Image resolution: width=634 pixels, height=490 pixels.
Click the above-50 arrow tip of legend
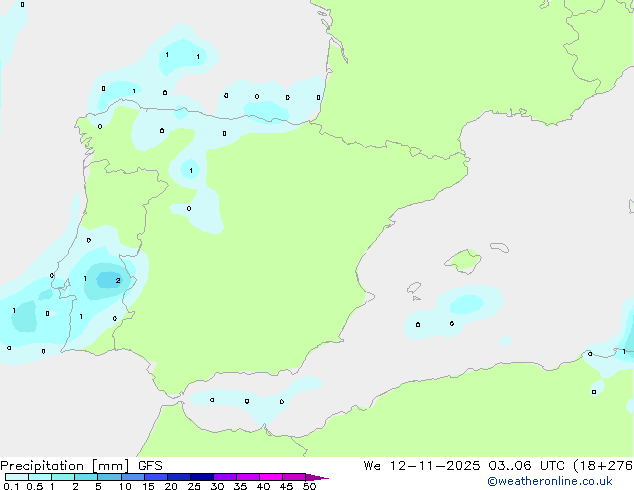[x=317, y=477]
